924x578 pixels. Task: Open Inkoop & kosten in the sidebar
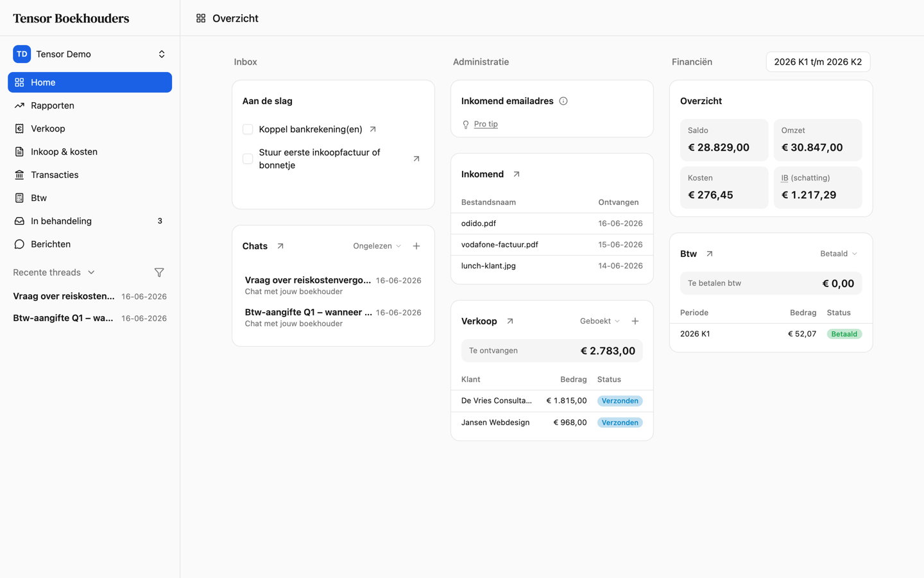[90, 152]
